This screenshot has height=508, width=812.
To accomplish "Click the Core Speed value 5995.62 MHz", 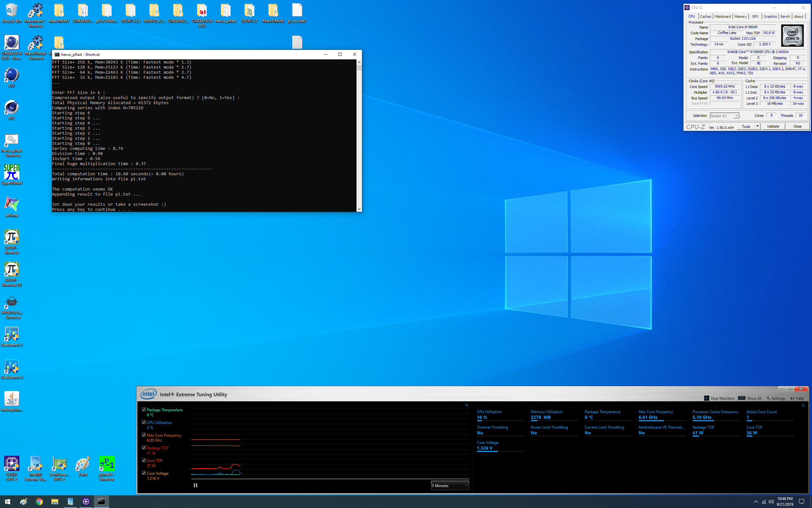I will [x=725, y=86].
